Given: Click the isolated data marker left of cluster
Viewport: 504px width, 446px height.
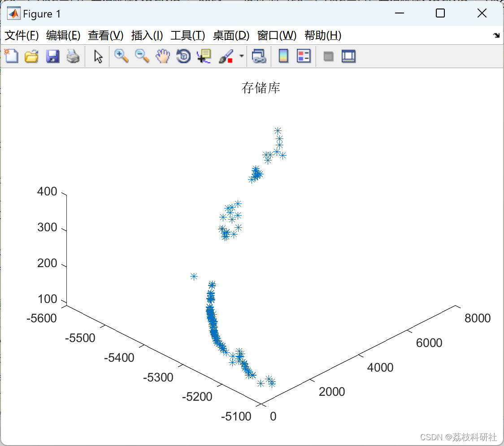Looking at the screenshot, I should click(x=194, y=277).
